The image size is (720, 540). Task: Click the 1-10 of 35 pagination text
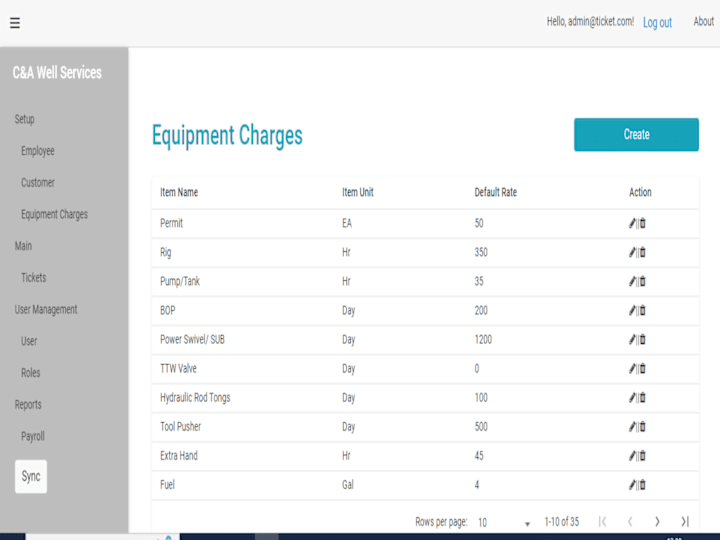coord(562,522)
